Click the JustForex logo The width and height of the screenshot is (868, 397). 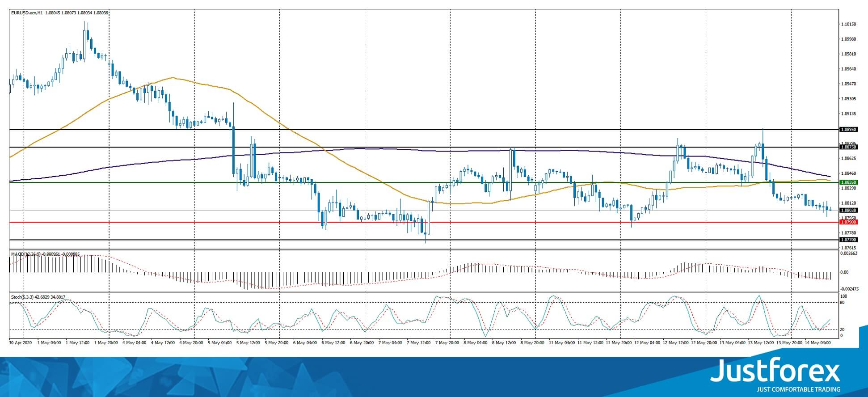point(775,372)
